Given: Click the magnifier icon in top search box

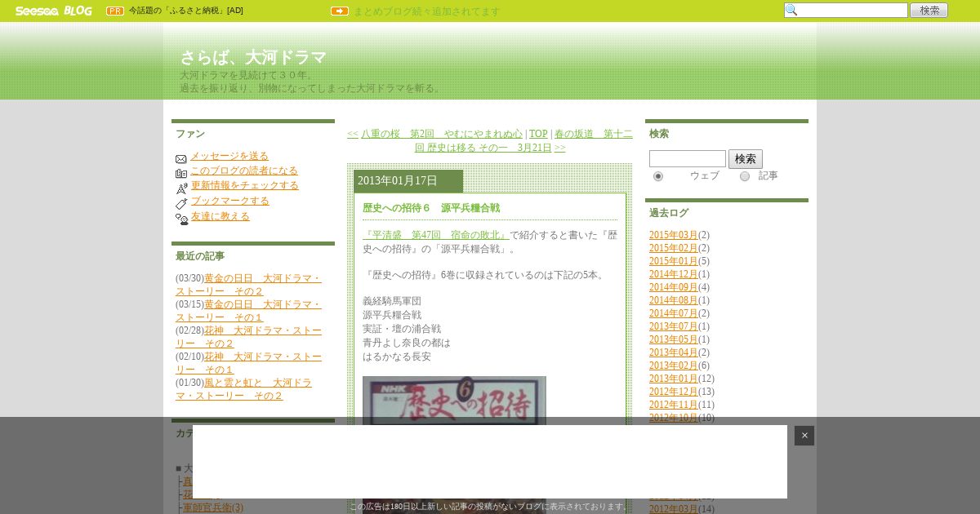Looking at the screenshot, I should pos(791,10).
